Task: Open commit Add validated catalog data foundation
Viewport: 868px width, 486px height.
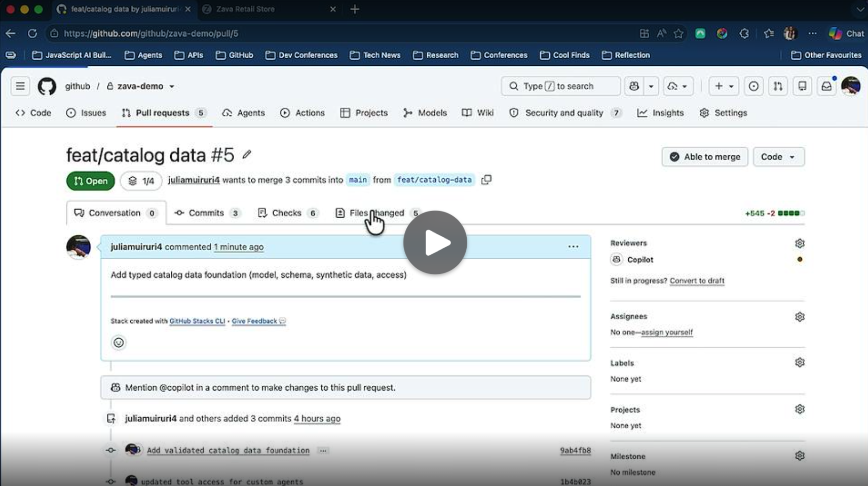Action: pyautogui.click(x=228, y=450)
